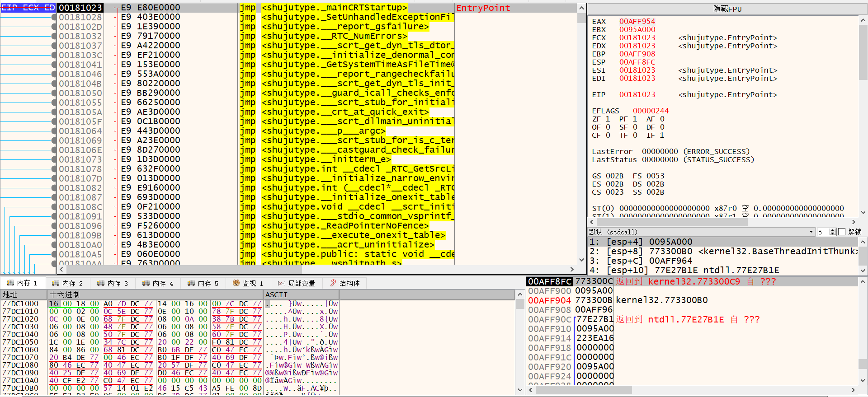The image size is (868, 397).
Task: Click breakpoint bullet beside address 00181082
Action: click(54, 188)
